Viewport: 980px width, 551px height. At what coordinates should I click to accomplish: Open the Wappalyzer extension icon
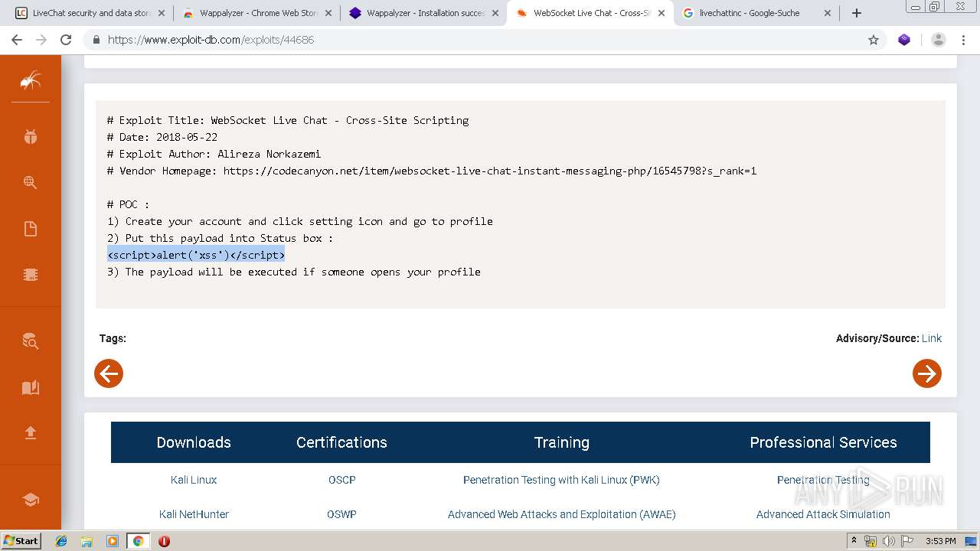tap(904, 40)
